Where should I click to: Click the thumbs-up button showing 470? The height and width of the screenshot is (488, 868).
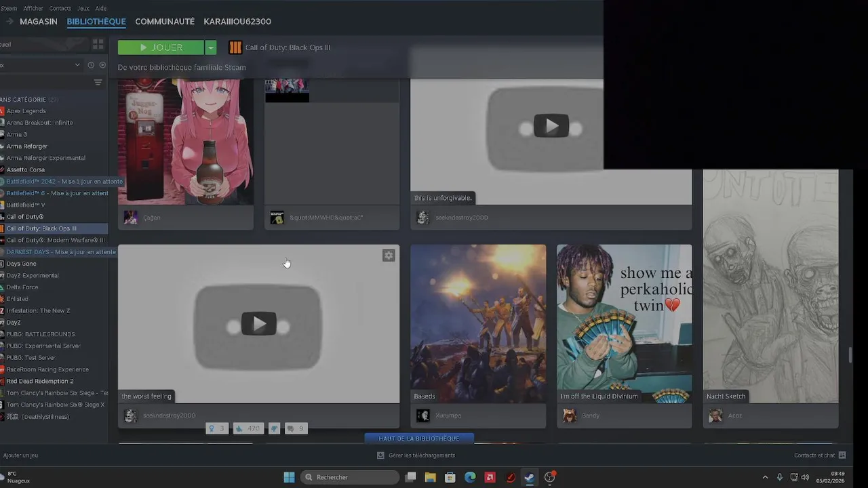(x=248, y=428)
